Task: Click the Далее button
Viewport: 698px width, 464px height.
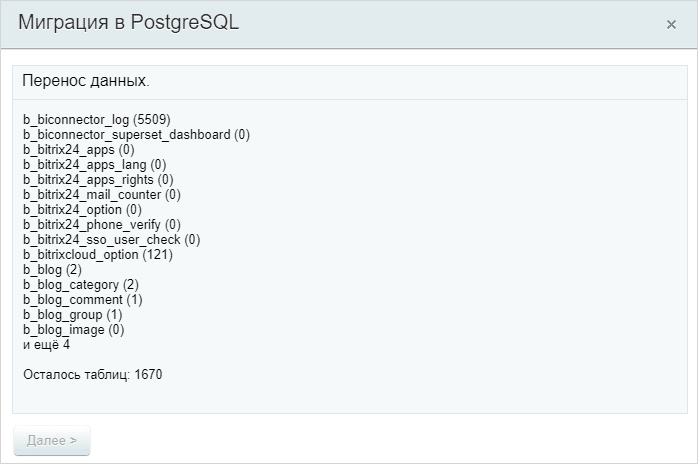Action: pos(52,440)
